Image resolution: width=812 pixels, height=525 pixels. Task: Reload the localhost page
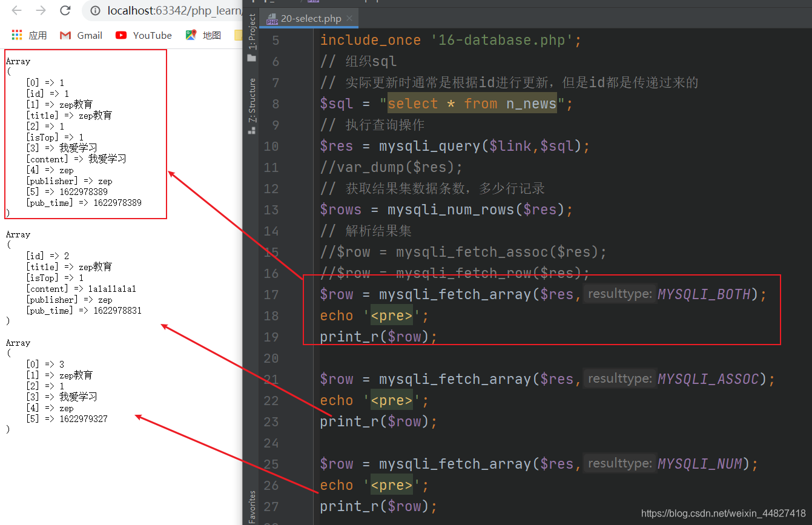[65, 10]
